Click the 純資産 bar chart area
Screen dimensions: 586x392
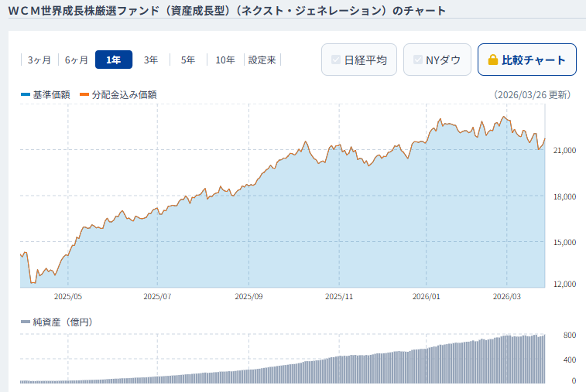(283, 363)
